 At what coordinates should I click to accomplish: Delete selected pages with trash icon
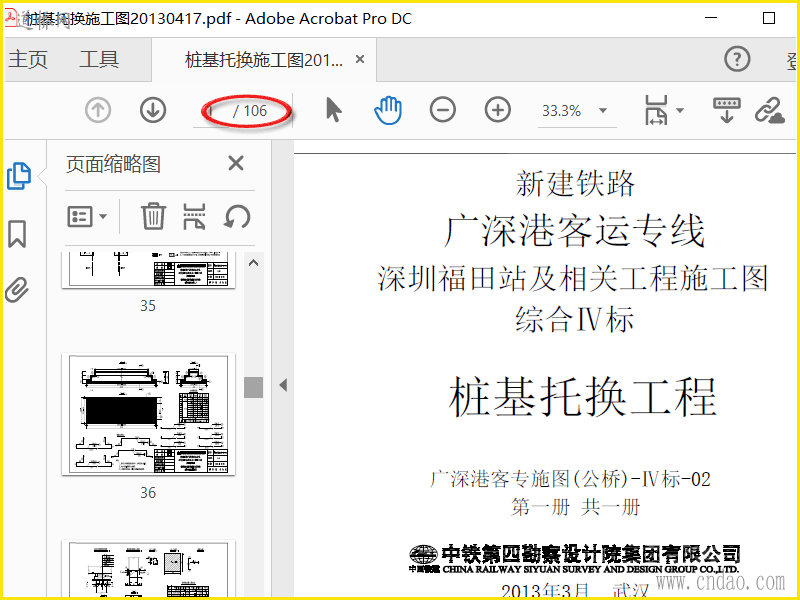[x=153, y=216]
